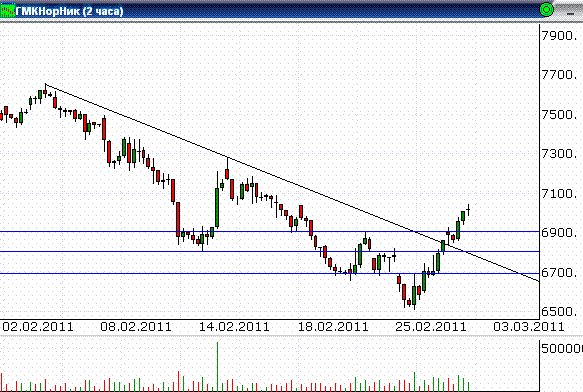Click the 03.03.2011 date label
The width and height of the screenshot is (583, 392).
pyautogui.click(x=529, y=327)
